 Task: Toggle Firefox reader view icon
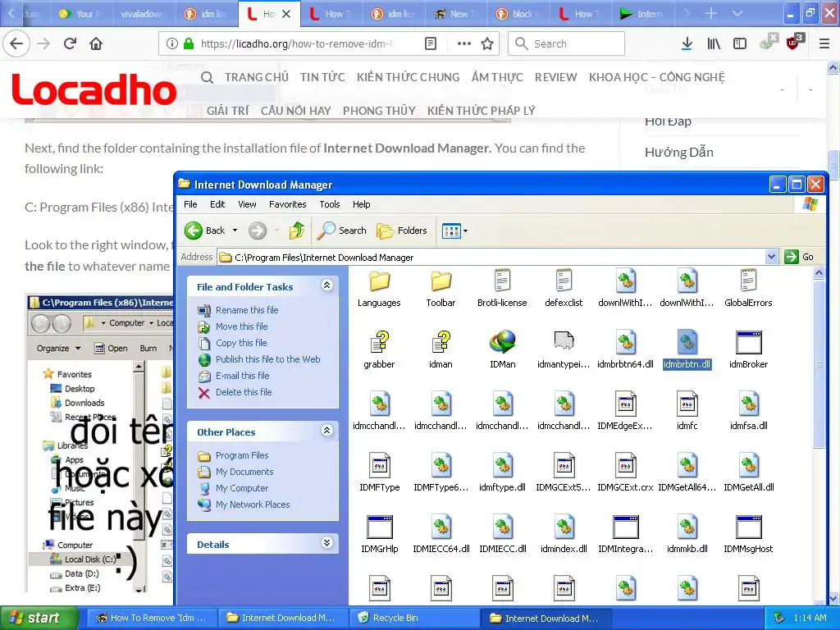pyautogui.click(x=430, y=43)
